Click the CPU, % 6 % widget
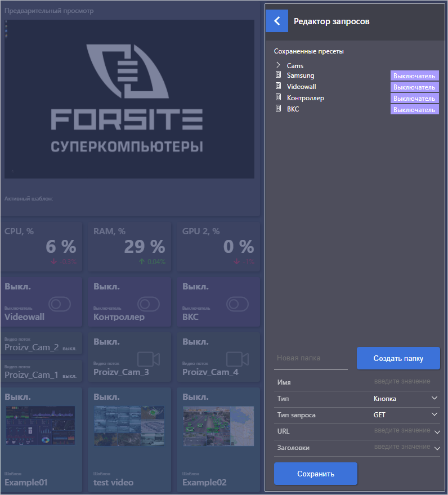The width and height of the screenshot is (448, 495). (41, 247)
